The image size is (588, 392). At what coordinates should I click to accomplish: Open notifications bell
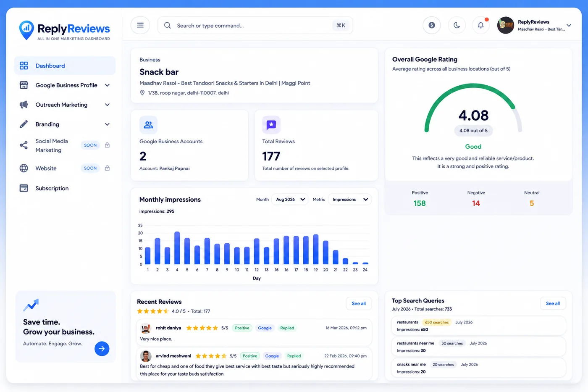[481, 25]
